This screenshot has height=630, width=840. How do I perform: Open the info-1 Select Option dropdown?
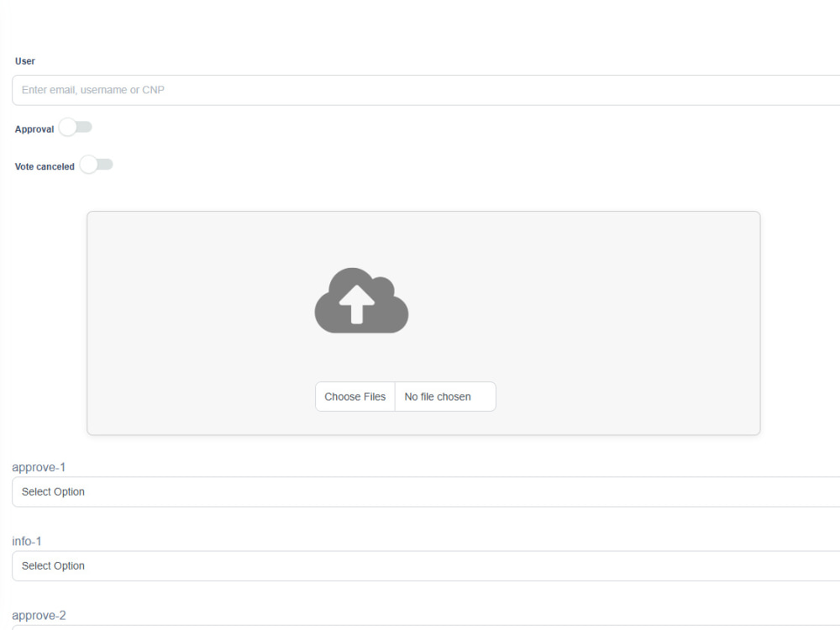point(426,565)
